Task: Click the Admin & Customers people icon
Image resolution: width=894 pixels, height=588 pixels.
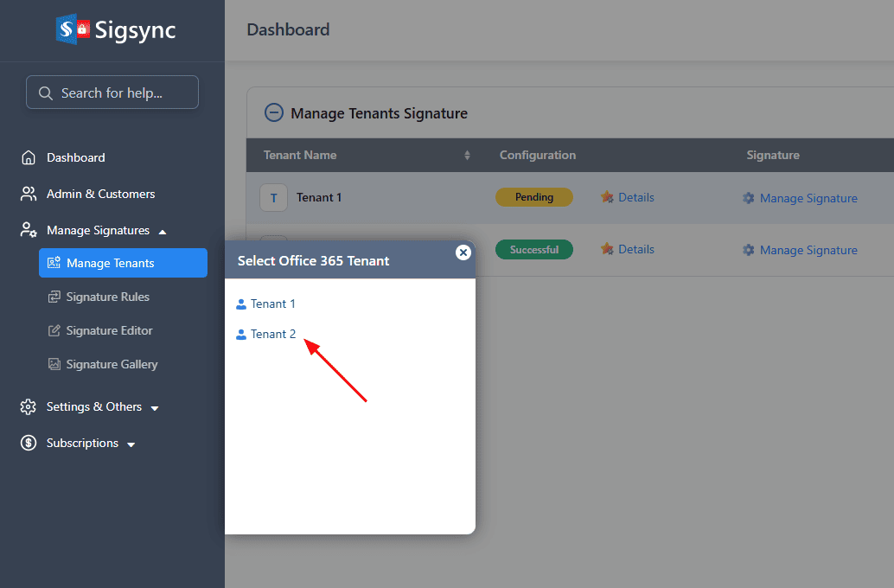Action: click(x=29, y=194)
